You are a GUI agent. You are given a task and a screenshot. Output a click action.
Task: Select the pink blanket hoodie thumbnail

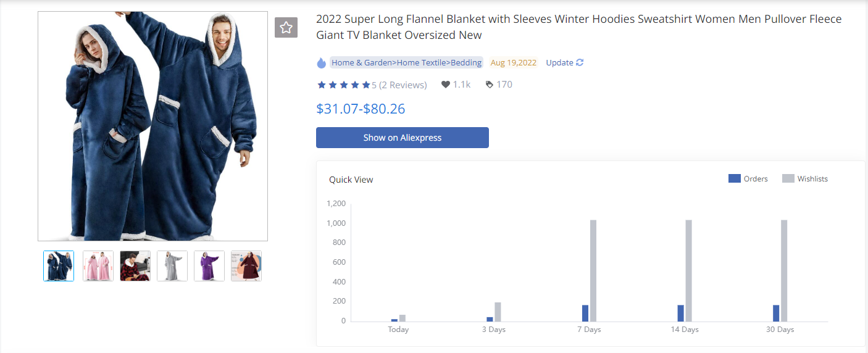pyautogui.click(x=98, y=266)
